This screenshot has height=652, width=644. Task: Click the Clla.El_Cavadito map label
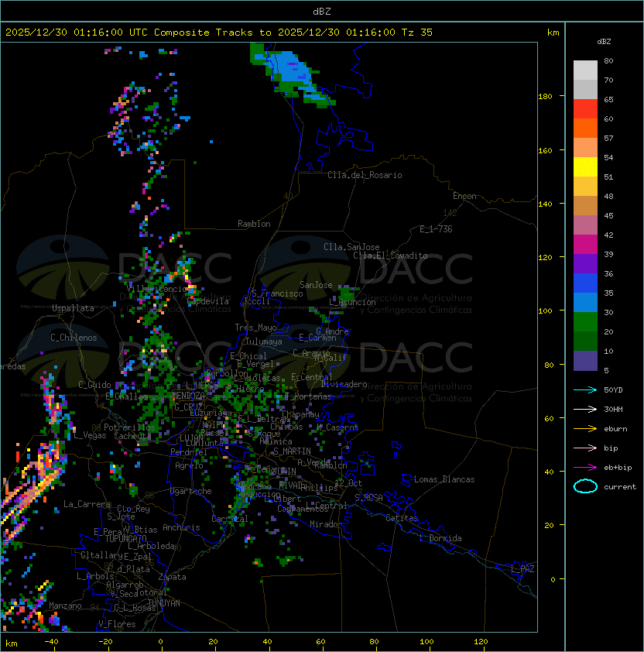click(x=390, y=256)
